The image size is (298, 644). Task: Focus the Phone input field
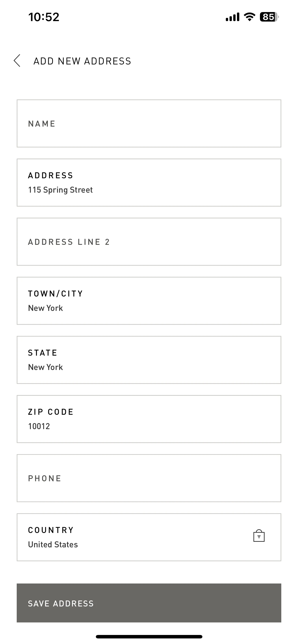(149, 478)
